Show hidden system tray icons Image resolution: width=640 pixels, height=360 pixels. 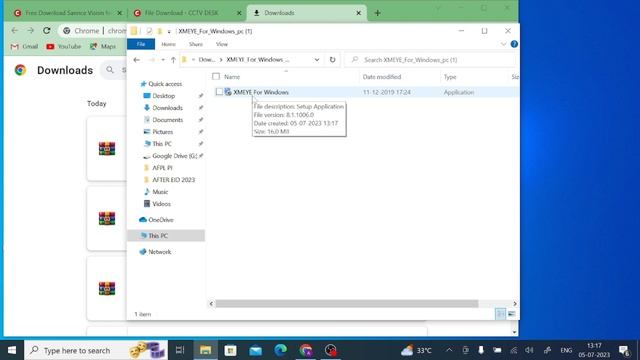(449, 350)
